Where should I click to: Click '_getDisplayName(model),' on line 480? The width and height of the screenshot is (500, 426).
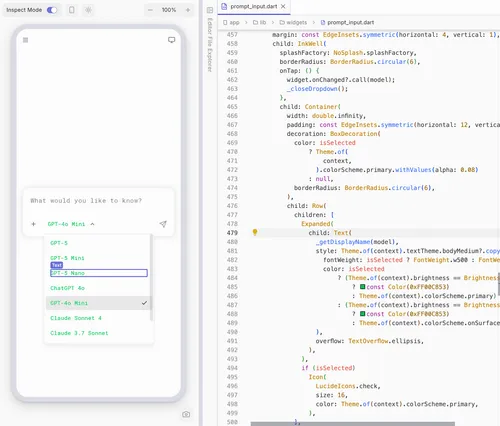(357, 242)
